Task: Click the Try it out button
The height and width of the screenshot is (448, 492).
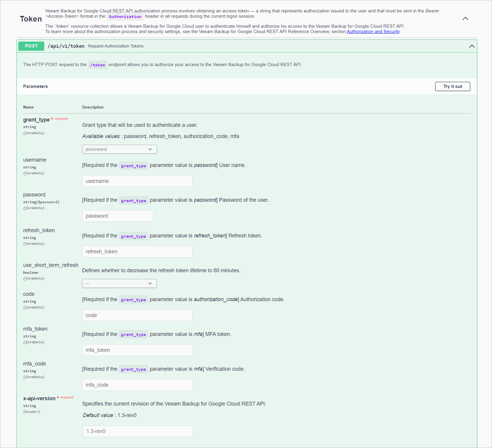Action: tap(453, 86)
